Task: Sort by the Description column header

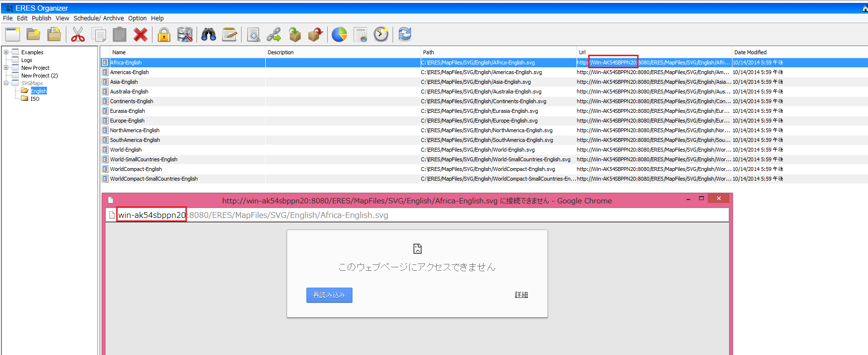Action: [343, 52]
